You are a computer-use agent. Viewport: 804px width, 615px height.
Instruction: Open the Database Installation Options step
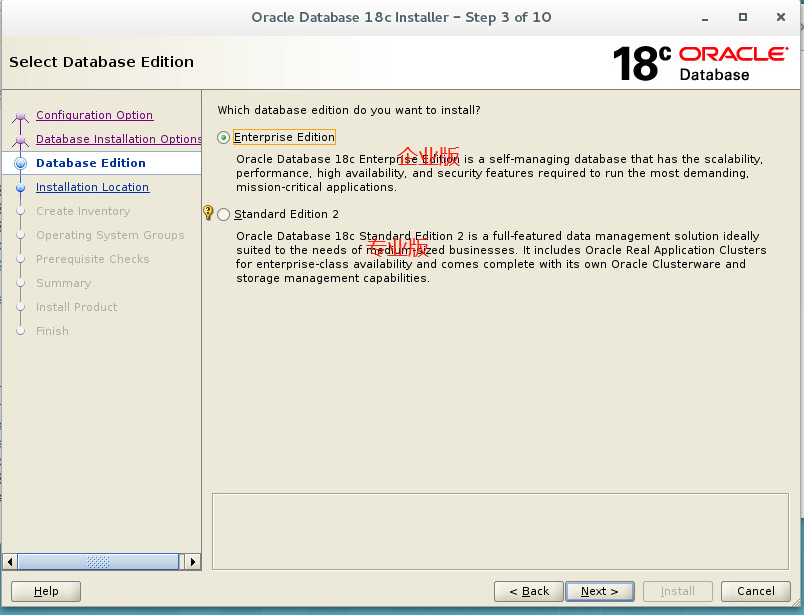(118, 139)
